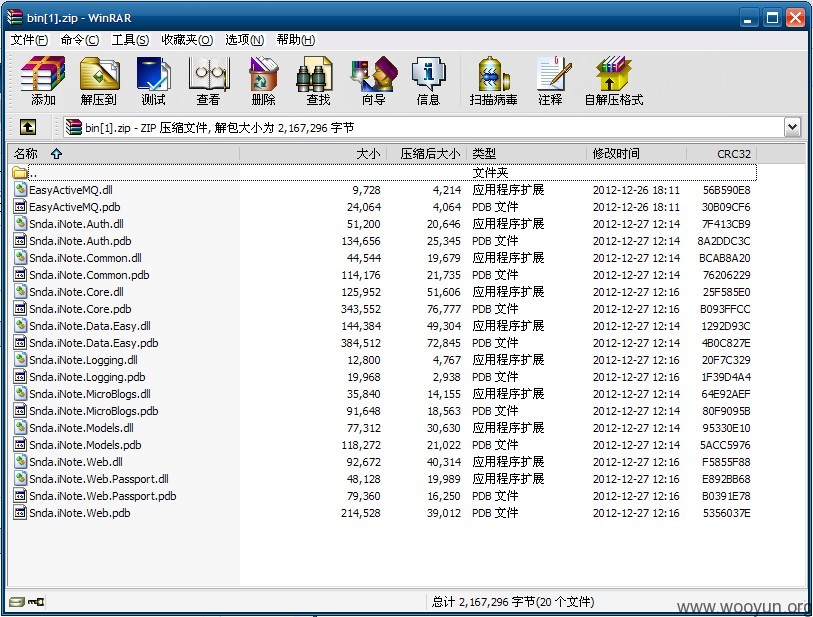
Task: Maximize the WinRAR window
Action: point(772,18)
